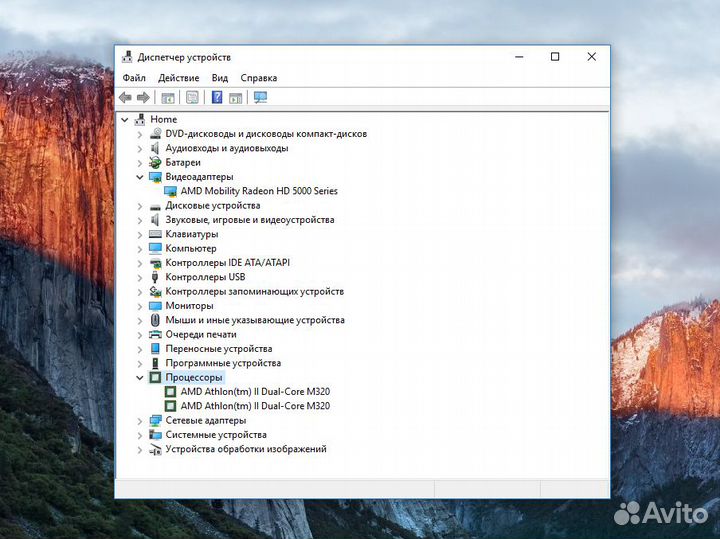
Task: Open the Вид menu
Action: (220, 78)
